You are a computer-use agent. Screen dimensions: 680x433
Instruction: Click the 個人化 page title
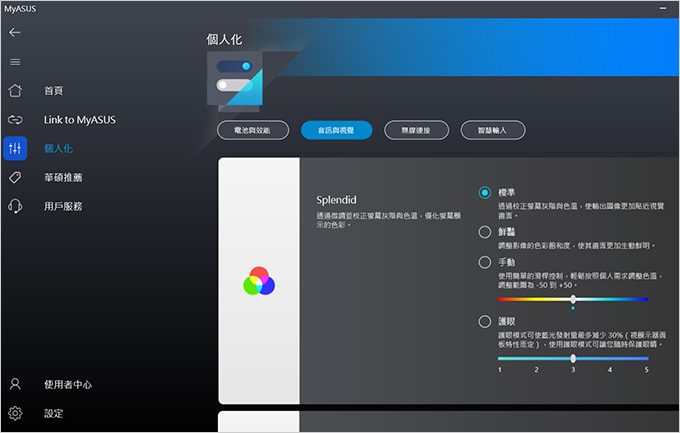pos(224,39)
